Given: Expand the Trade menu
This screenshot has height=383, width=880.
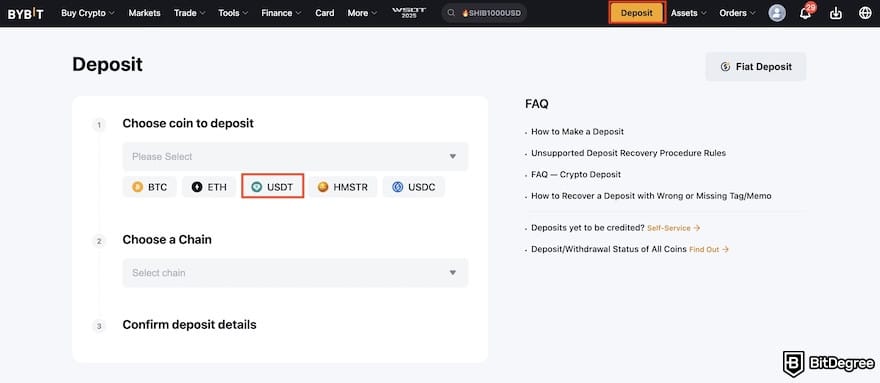Looking at the screenshot, I should pos(190,13).
